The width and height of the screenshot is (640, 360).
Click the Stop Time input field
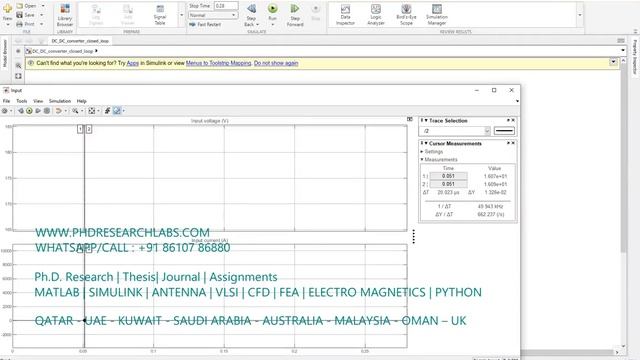(x=226, y=6)
